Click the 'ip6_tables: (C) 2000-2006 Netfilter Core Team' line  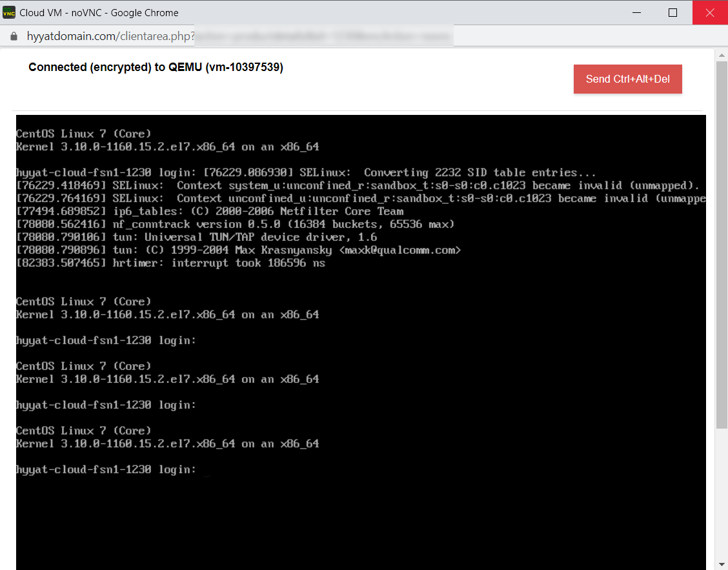(210, 211)
